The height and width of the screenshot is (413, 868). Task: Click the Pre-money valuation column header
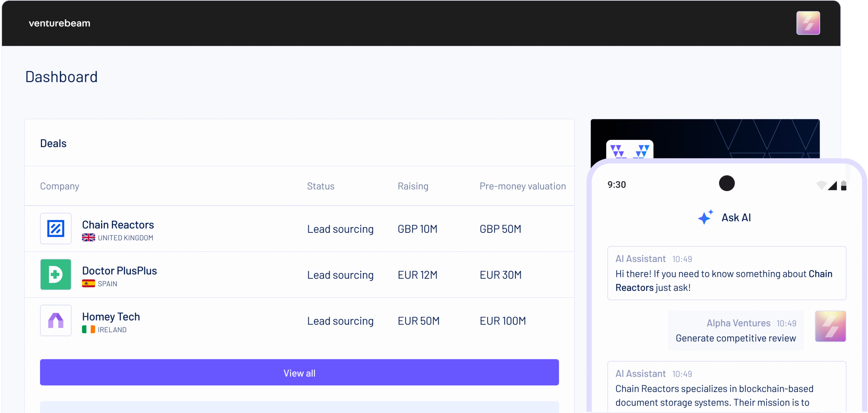pyautogui.click(x=522, y=186)
